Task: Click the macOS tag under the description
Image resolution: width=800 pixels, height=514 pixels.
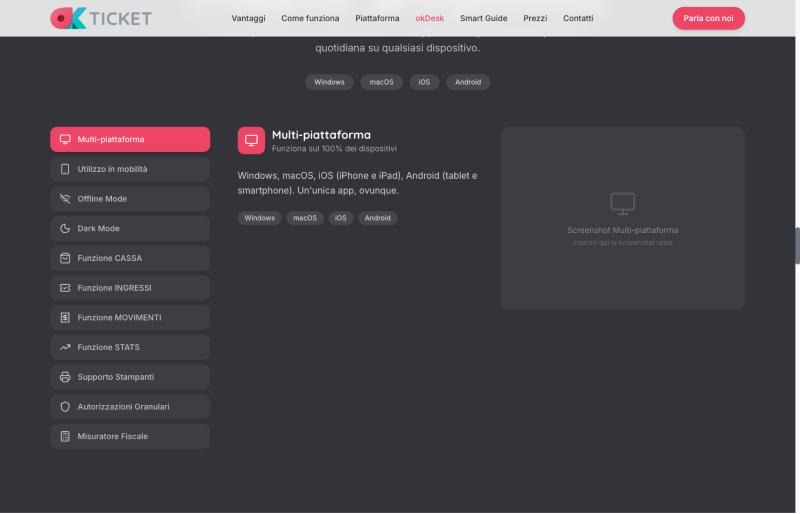Action: tap(305, 218)
